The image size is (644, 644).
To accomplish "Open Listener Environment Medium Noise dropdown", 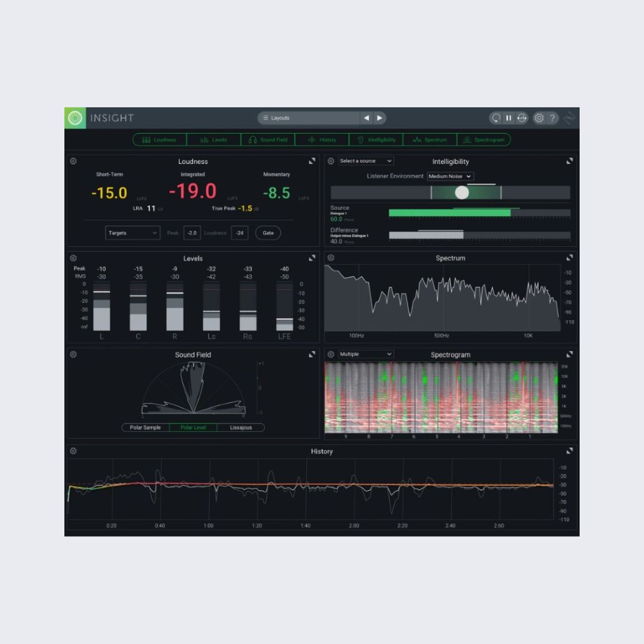I will pos(450,176).
